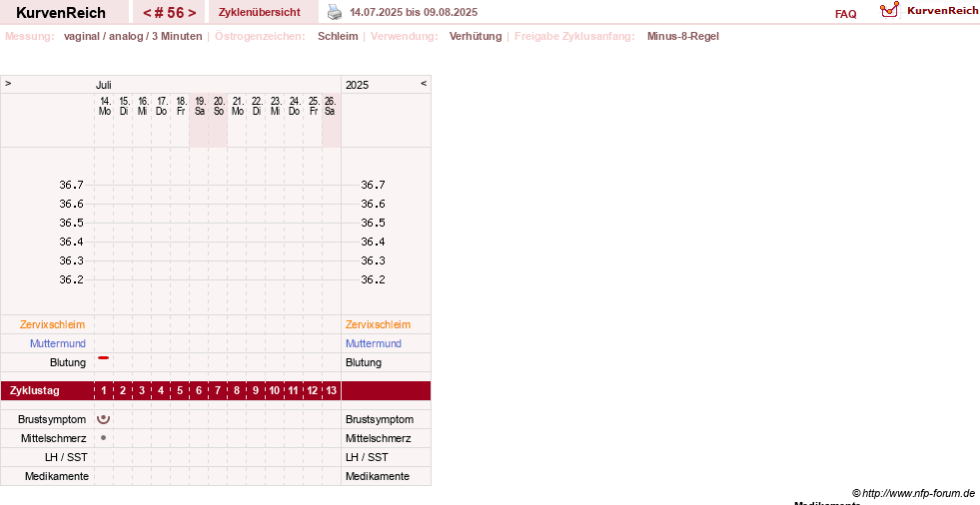Click the Verhütung usage value
The height and width of the screenshot is (505, 980).
(476, 36)
